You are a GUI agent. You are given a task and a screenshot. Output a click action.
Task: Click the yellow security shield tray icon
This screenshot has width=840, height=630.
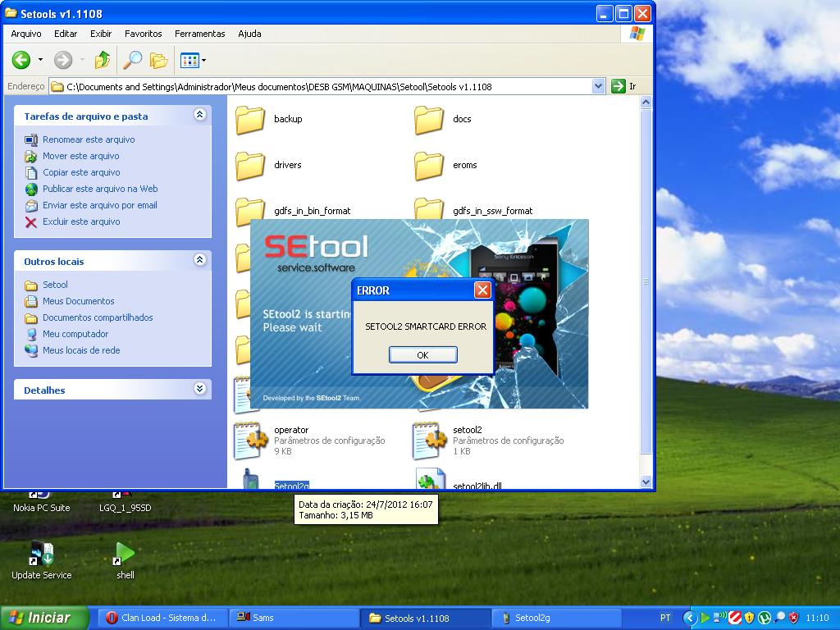point(750,618)
